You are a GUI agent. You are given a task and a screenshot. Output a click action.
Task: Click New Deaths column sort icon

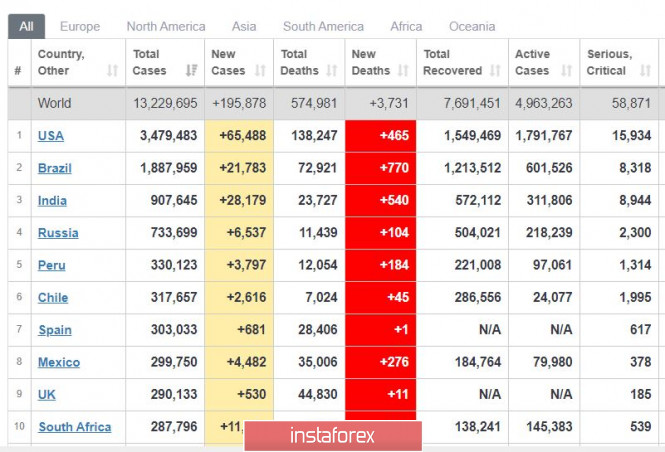tap(402, 71)
